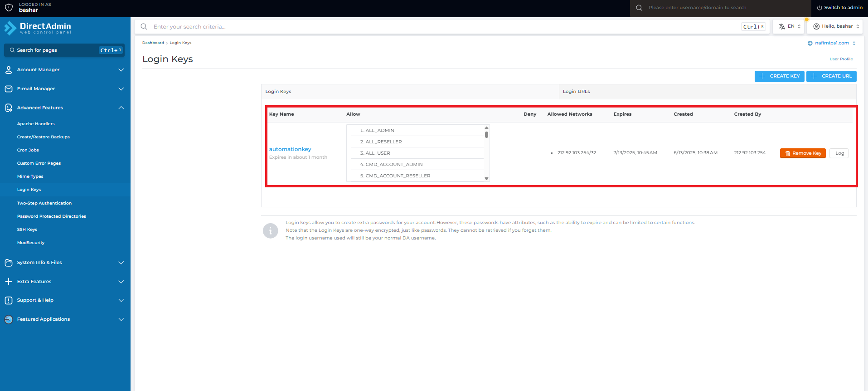Screen dimensions: 868x391
Task: Click the Allow list scroll-up arrow
Action: [486, 128]
